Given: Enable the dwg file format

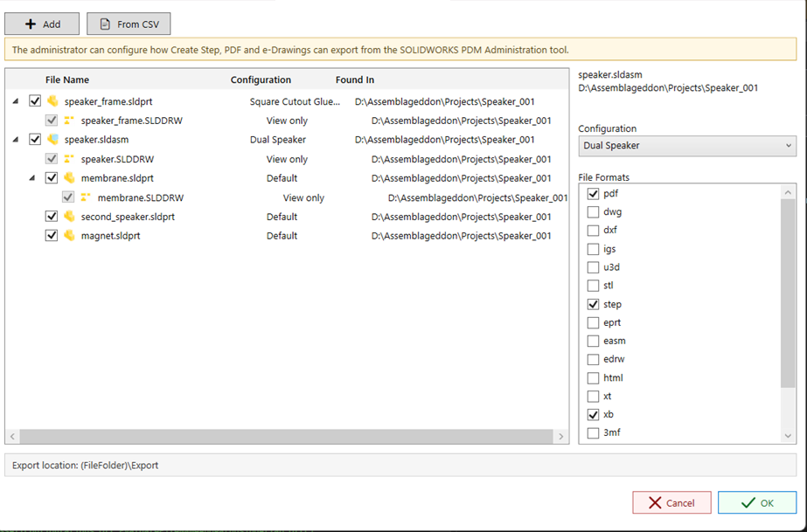Looking at the screenshot, I should (x=593, y=211).
